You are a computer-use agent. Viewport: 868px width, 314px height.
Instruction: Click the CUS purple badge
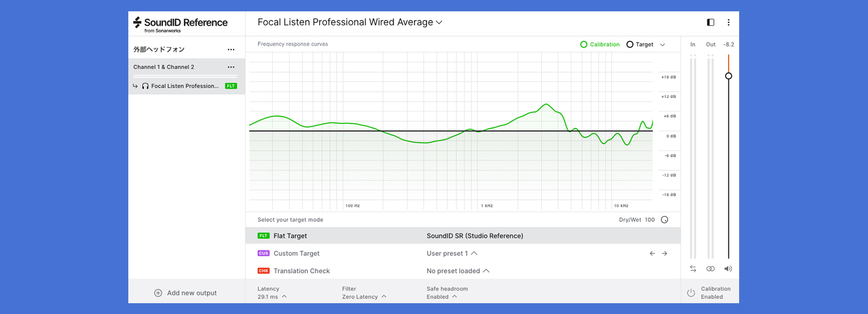coord(264,253)
